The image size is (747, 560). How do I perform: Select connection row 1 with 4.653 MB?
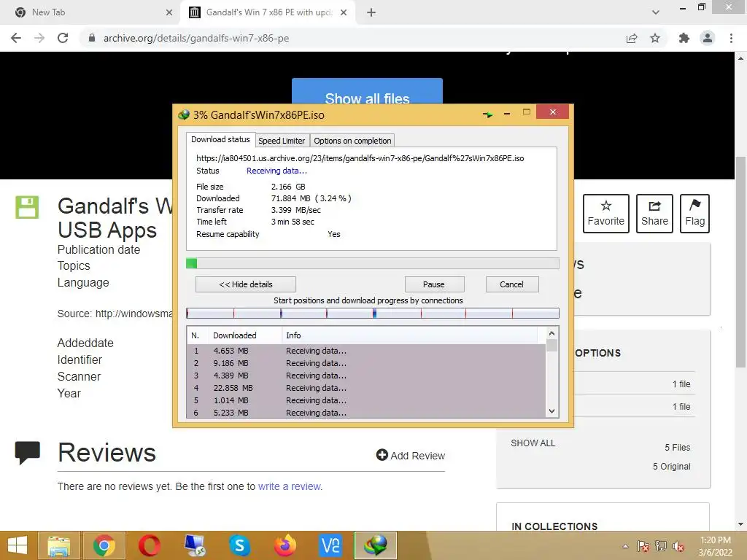(366, 351)
